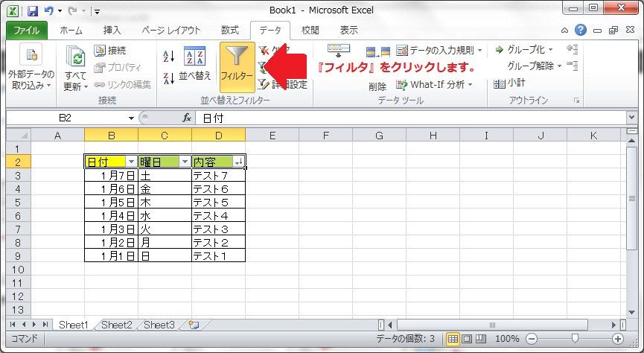Select the cell containing 金

coord(165,189)
